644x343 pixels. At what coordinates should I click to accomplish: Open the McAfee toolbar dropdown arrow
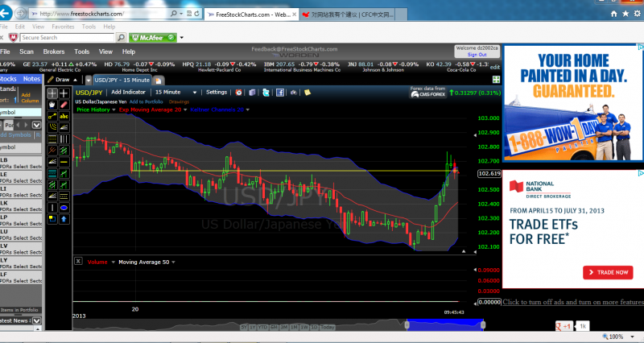(182, 38)
